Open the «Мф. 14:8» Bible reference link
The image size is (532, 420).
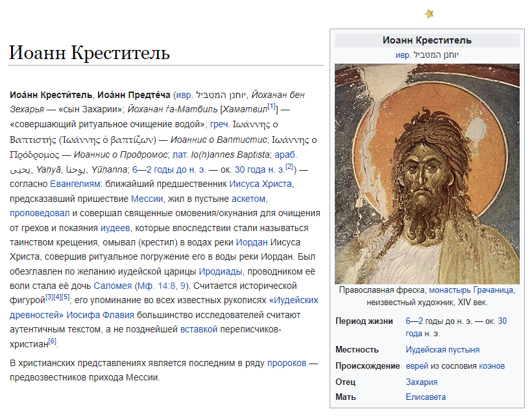pyautogui.click(x=156, y=286)
